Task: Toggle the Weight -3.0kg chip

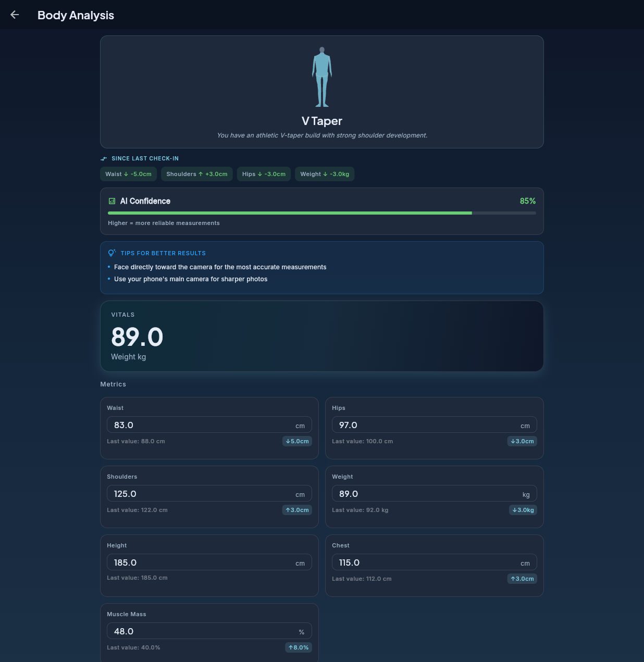Action: [325, 174]
